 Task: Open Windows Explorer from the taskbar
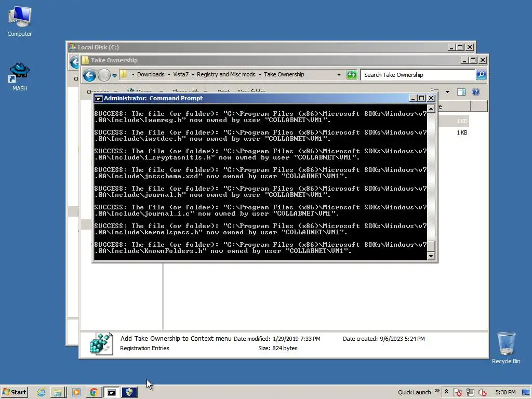58,393
